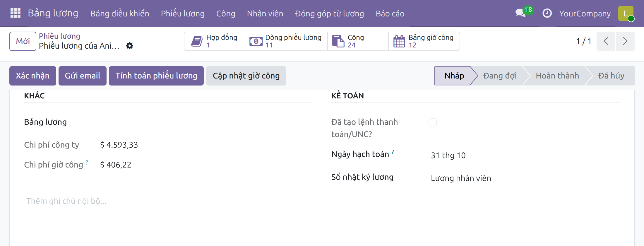
Task: Click Chi phí giờ công value $ 406,22
Action: tap(116, 165)
